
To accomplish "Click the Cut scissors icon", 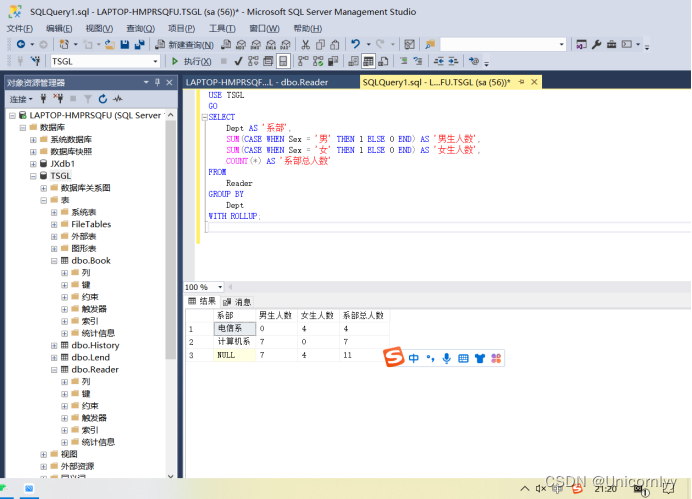I will click(x=305, y=45).
